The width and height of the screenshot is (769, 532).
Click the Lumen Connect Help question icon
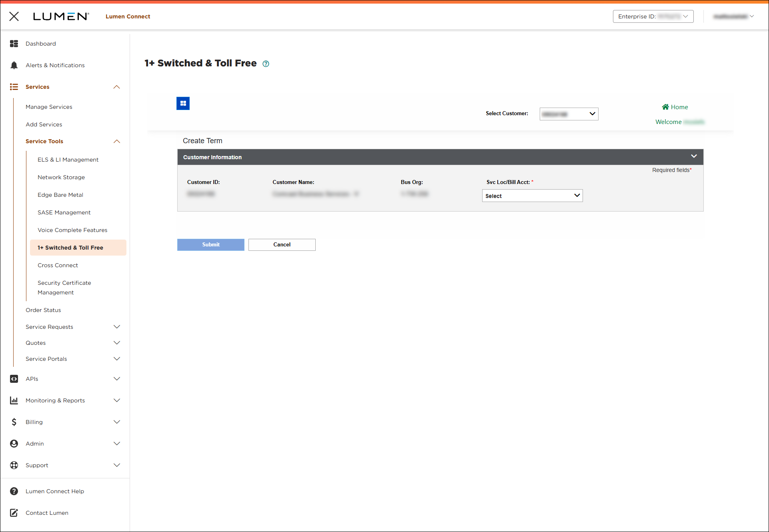point(14,491)
